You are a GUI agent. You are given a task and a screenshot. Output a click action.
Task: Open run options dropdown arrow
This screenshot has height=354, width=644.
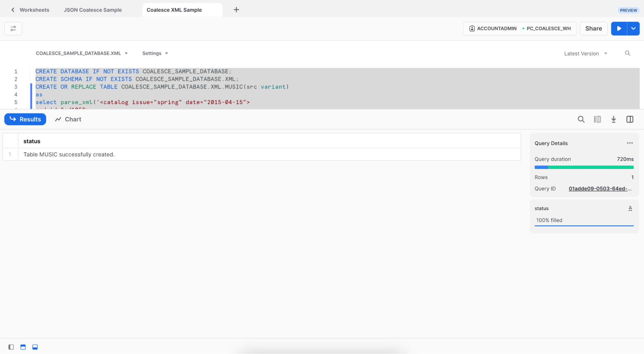pyautogui.click(x=633, y=28)
